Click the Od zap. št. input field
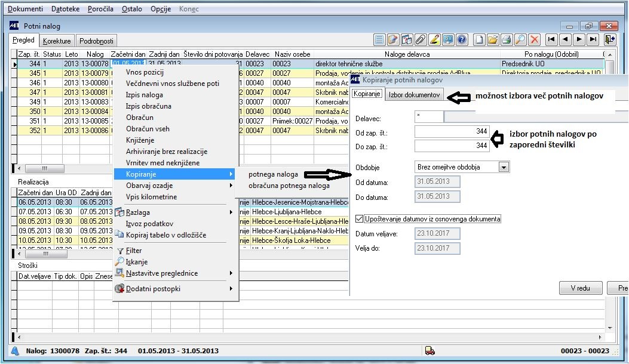The image size is (629, 364). pos(452,131)
